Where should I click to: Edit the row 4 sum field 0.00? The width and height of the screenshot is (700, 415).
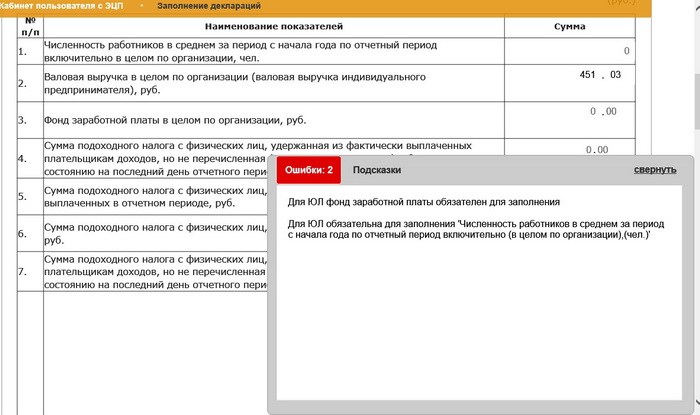[597, 149]
